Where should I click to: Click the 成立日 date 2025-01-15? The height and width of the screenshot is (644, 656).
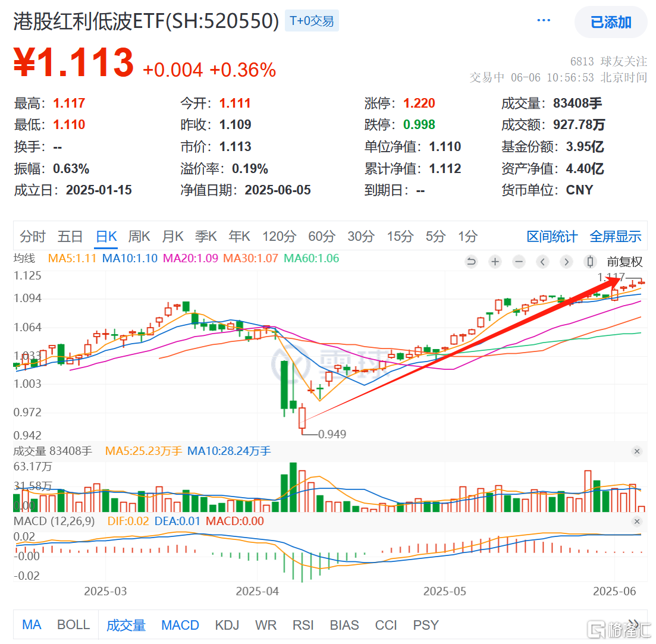tap(99, 190)
